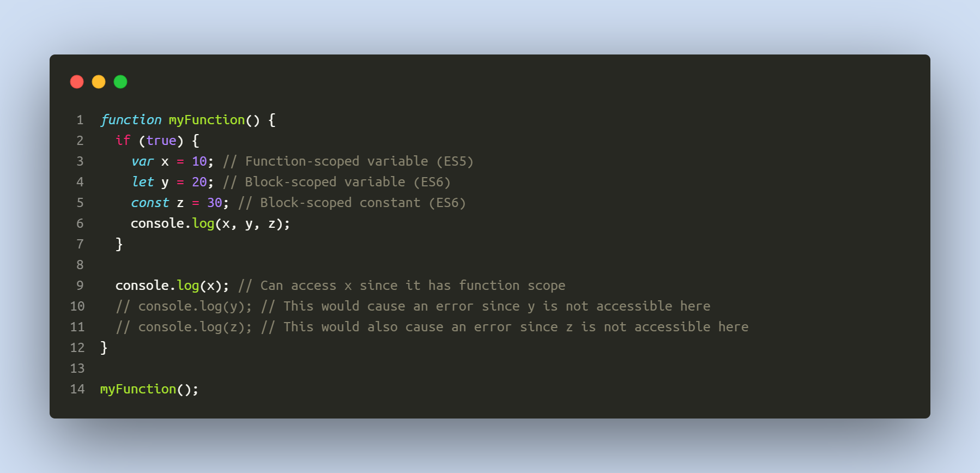Viewport: 980px width, 473px height.
Task: Click the commented console.log(z) on line 11
Action: 184,327
